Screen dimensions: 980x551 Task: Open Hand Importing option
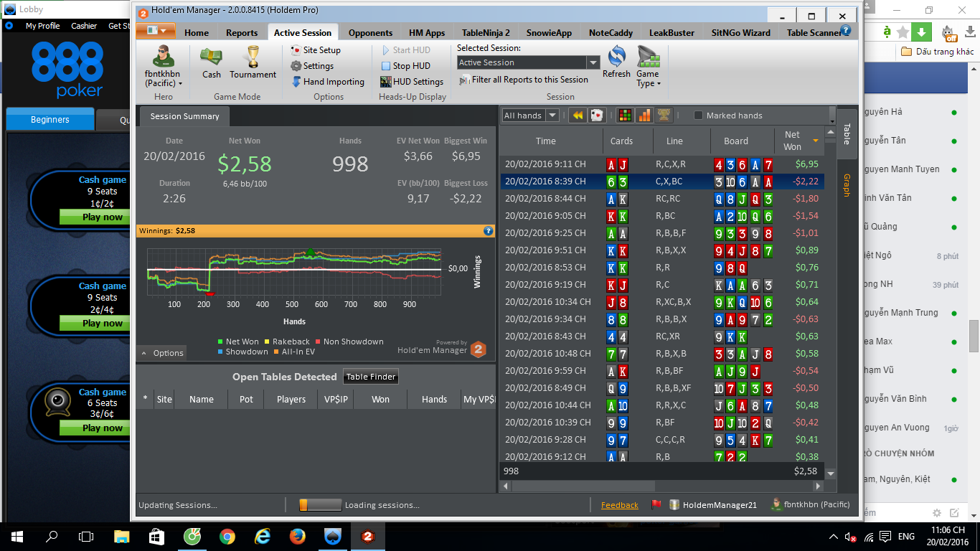point(328,82)
